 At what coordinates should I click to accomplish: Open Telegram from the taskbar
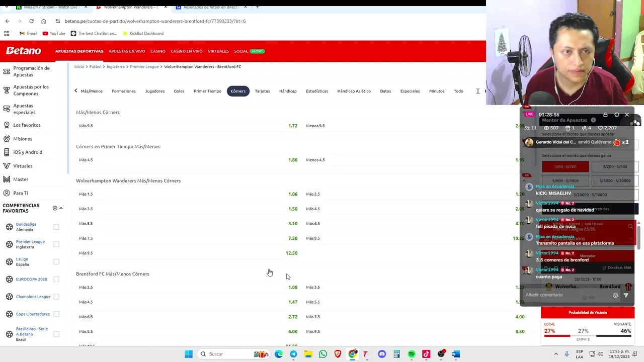[x=293, y=354]
